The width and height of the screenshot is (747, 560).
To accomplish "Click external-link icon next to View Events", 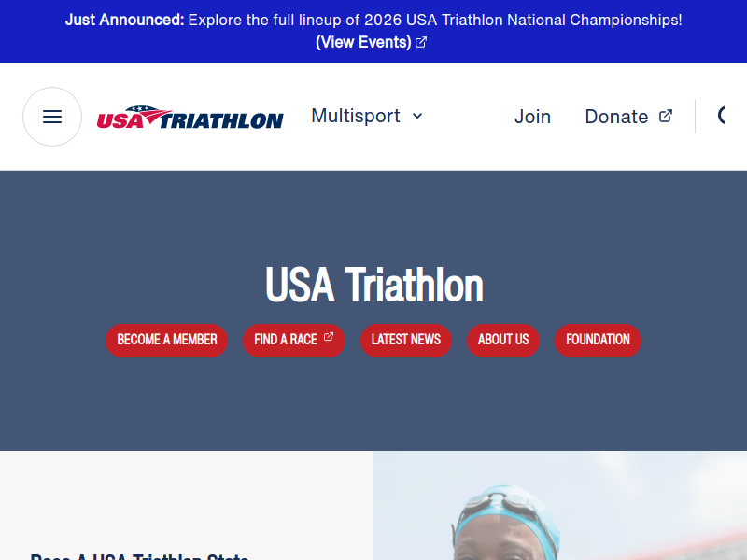I will [421, 42].
